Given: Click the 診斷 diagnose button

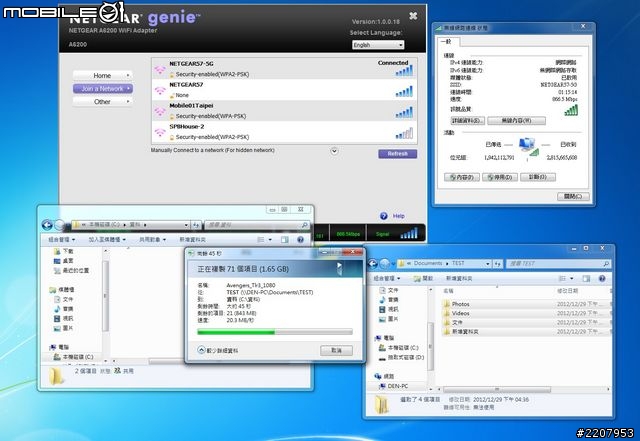Looking at the screenshot, I should [x=538, y=177].
